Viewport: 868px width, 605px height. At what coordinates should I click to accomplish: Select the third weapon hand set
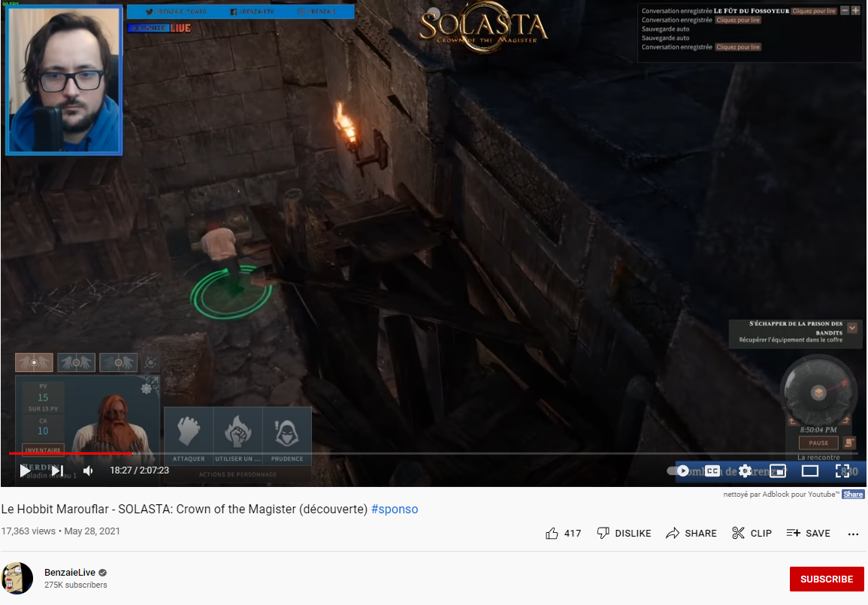click(119, 362)
